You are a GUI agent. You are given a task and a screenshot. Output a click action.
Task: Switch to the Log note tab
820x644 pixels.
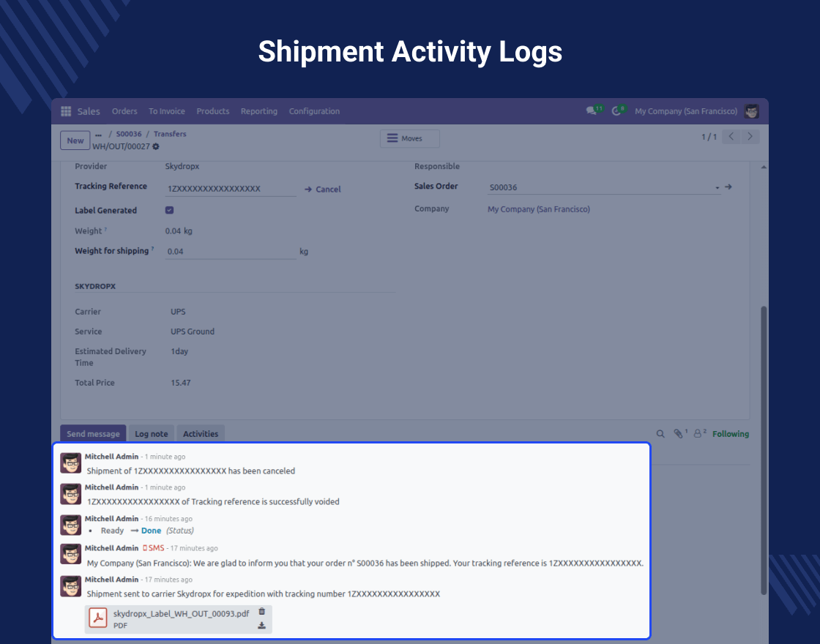(151, 433)
